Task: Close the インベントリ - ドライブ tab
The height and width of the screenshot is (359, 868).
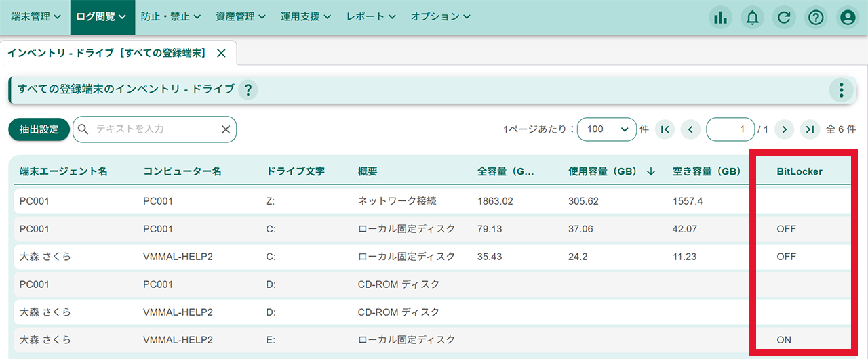Action: [221, 53]
